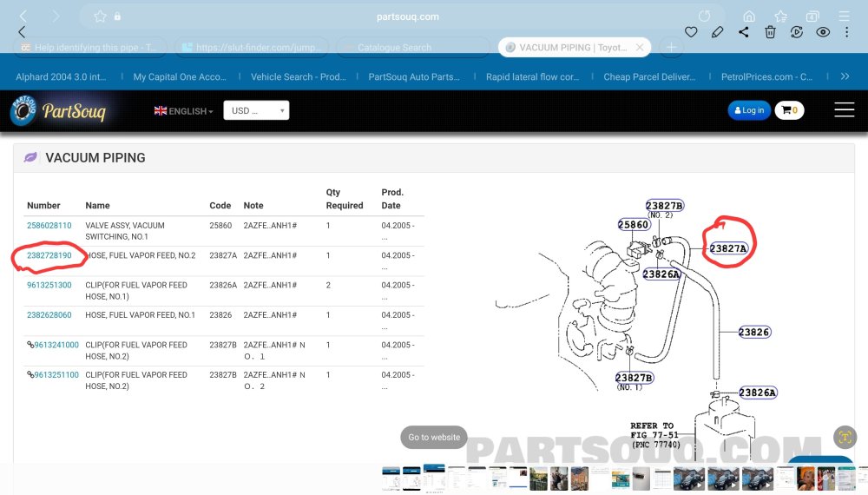
Task: Open the AI remaster icon next to the trash
Action: tap(797, 32)
